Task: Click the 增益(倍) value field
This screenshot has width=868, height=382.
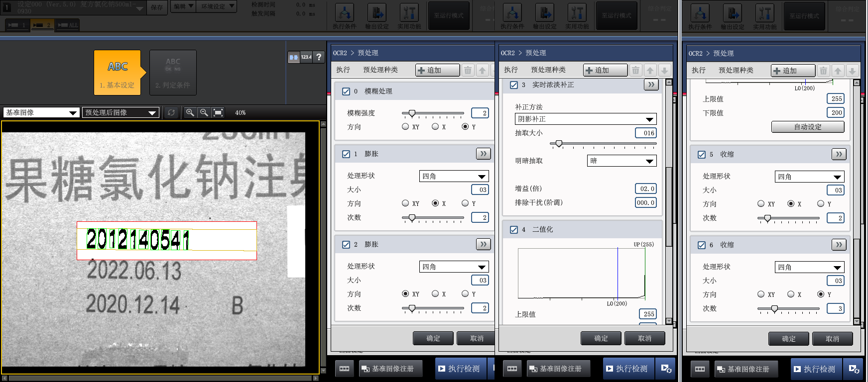Action: [646, 189]
